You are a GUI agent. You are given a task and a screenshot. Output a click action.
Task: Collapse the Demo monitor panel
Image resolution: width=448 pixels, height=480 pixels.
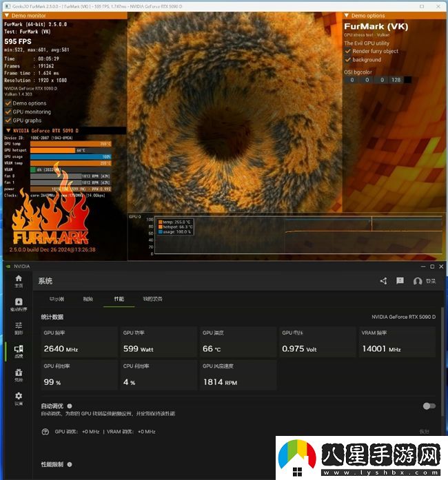(x=7, y=16)
